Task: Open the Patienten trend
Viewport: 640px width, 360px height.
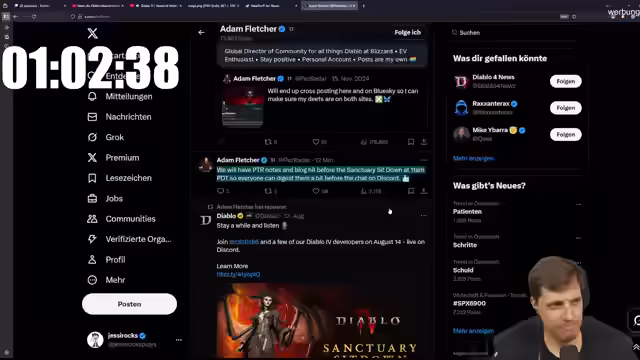Action: [467, 211]
